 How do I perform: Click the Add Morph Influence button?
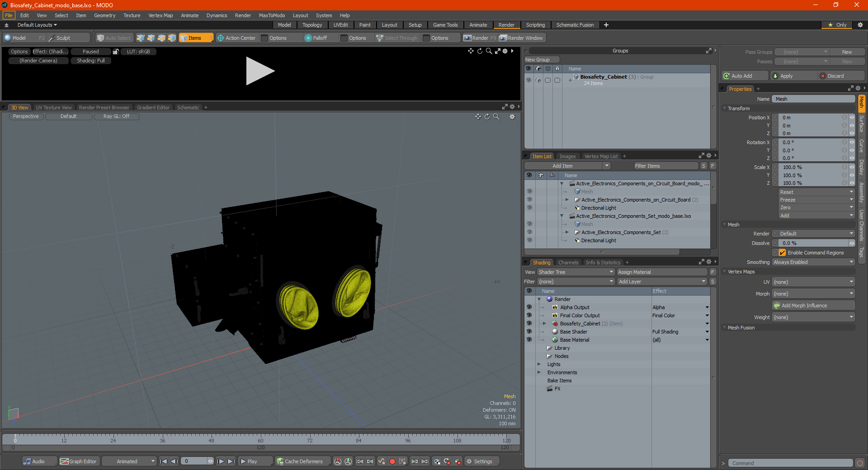click(813, 305)
